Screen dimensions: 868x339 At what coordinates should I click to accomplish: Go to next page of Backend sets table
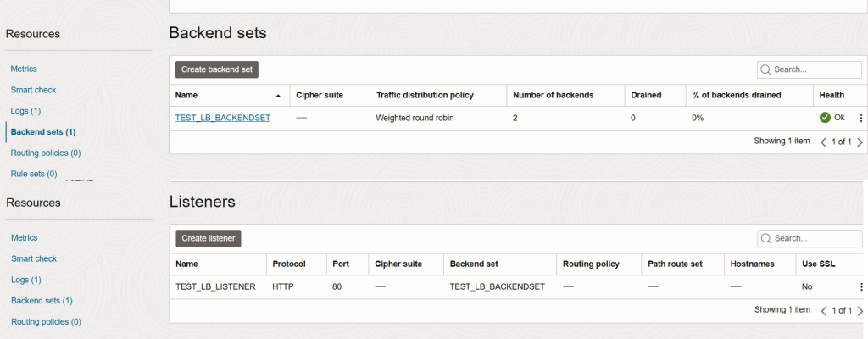coord(860,142)
